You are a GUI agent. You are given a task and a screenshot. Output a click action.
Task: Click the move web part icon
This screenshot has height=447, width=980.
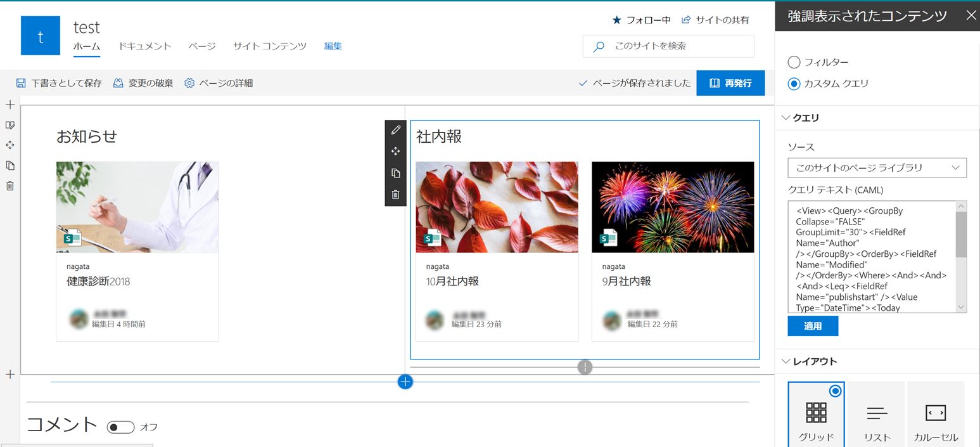pos(396,152)
